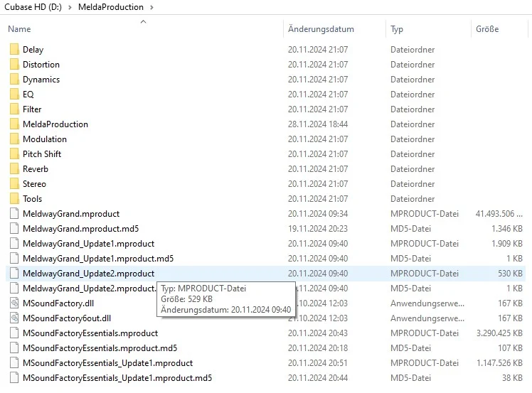Expand the breadcrumb chevron after Cubase HD (D:)

70,7
